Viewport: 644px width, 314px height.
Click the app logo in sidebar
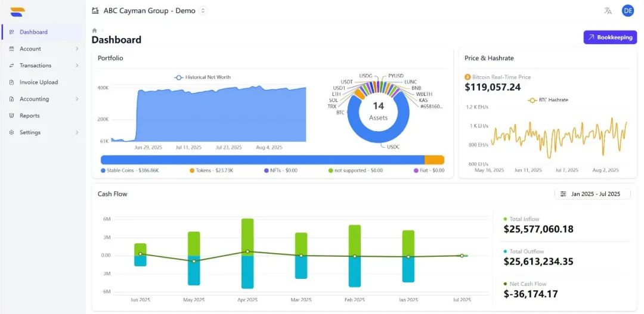point(18,11)
